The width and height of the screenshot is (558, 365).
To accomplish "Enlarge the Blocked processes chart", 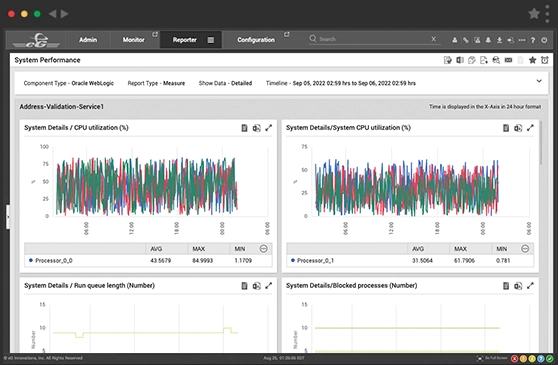I will tap(530, 285).
